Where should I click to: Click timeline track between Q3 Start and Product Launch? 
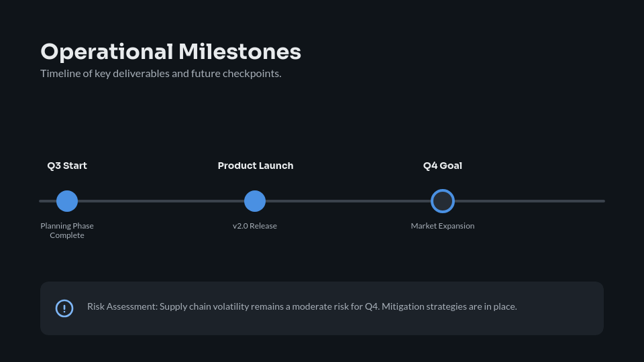pos(161,201)
